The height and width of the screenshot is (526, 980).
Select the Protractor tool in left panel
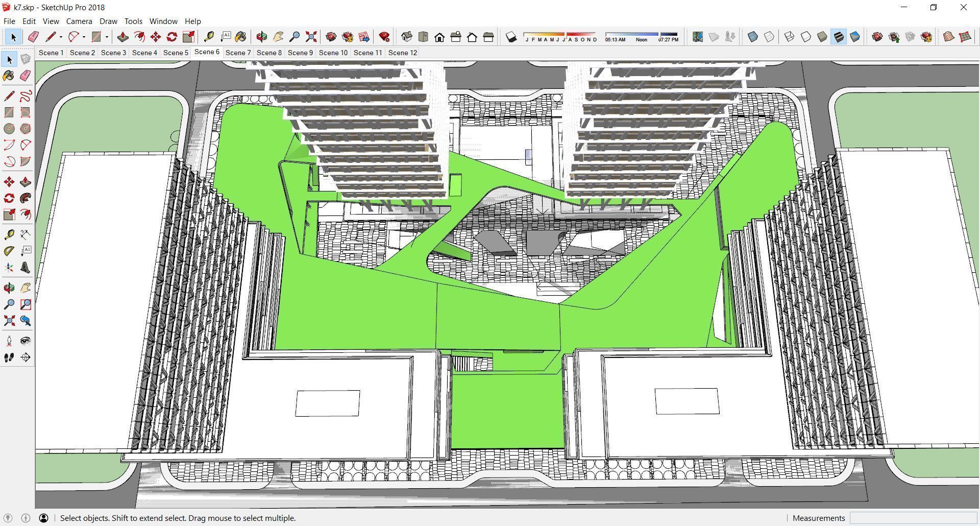[9, 251]
